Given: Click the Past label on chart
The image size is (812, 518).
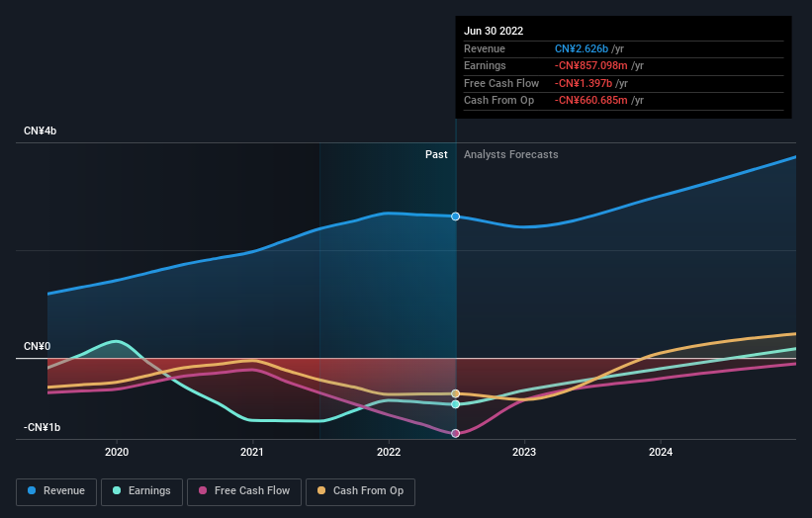Looking at the screenshot, I should 436,154.
